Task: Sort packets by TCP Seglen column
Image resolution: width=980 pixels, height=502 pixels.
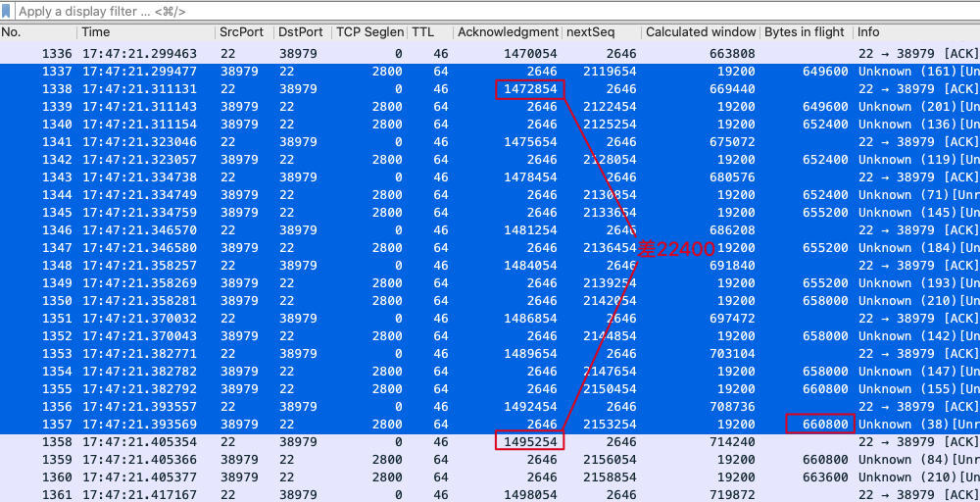Action: pos(369,32)
